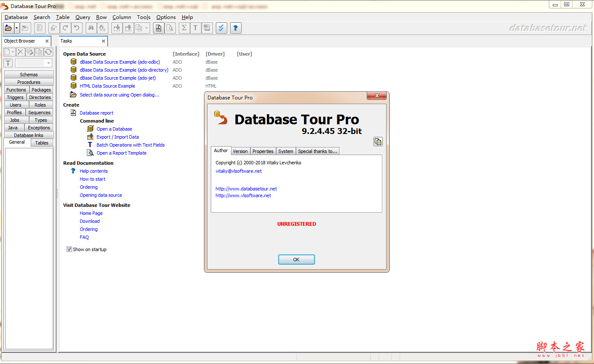Image resolution: width=594 pixels, height=364 pixels.
Task: Click the import data toolbar icon
Action: tap(117, 28)
